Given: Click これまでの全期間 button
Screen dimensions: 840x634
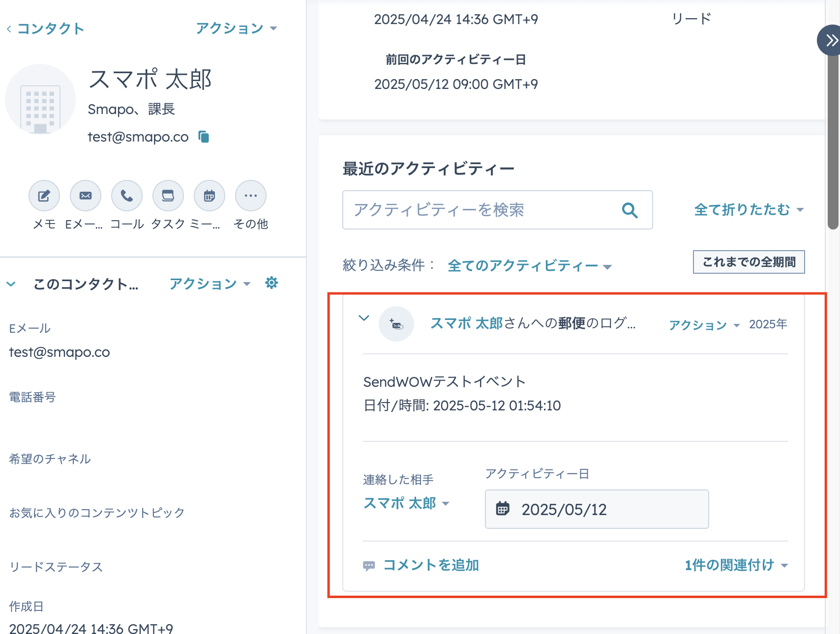Looking at the screenshot, I should [749, 262].
